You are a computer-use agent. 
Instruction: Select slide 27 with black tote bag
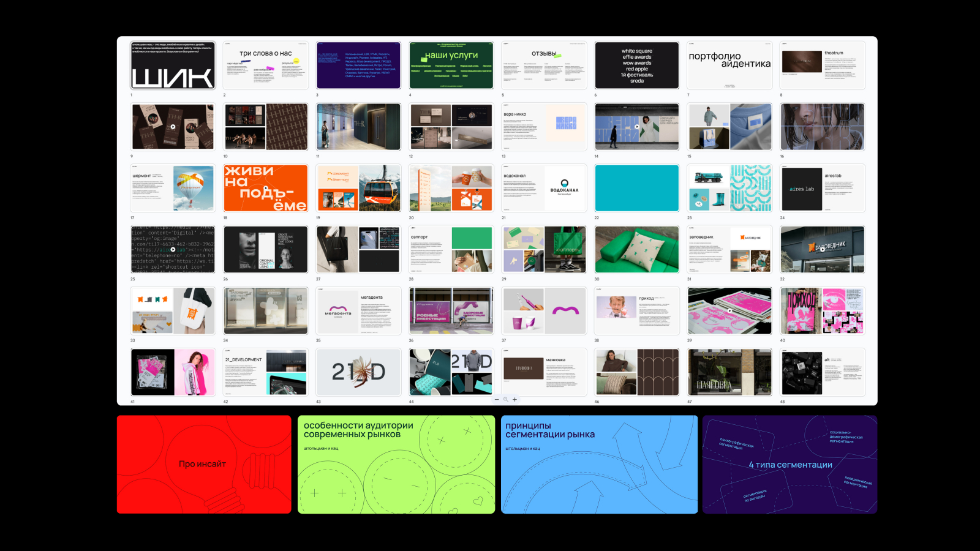(358, 249)
